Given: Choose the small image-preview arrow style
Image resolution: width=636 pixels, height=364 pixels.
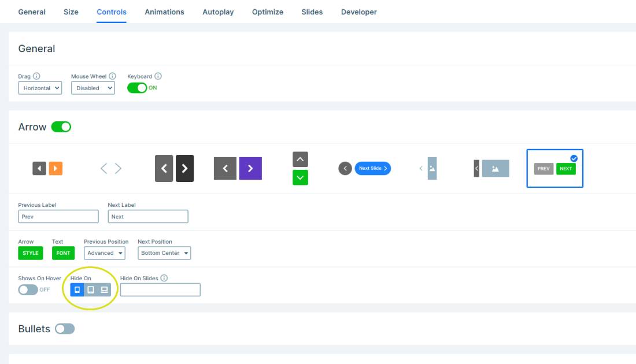Looking at the screenshot, I should 428,168.
